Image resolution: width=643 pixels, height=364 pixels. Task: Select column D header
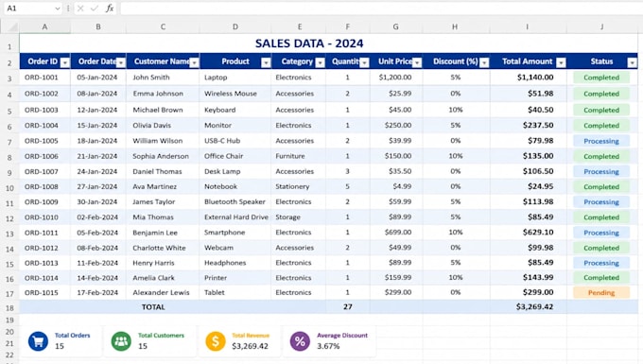[x=235, y=27]
